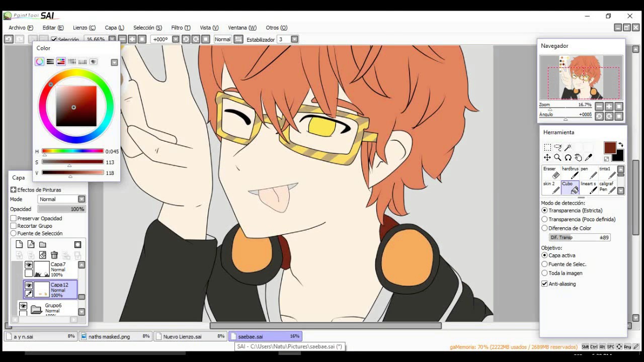
Task: Select Diferencia de Color option
Action: coord(544,228)
